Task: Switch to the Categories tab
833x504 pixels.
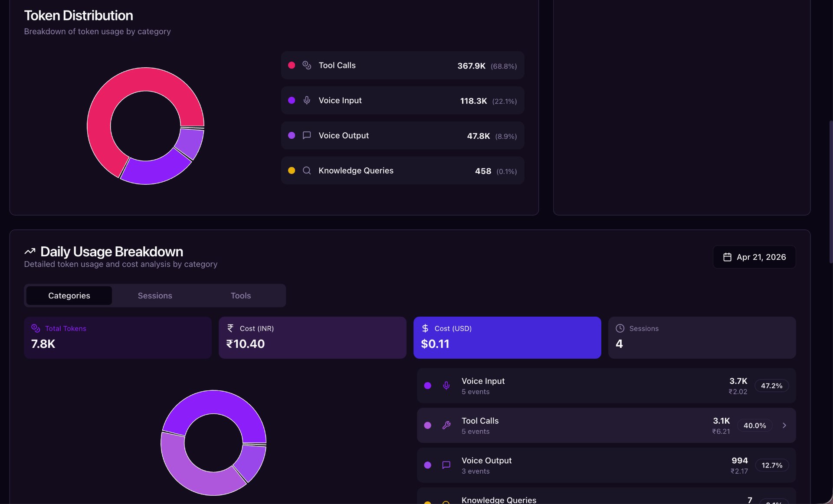Action: (x=69, y=295)
